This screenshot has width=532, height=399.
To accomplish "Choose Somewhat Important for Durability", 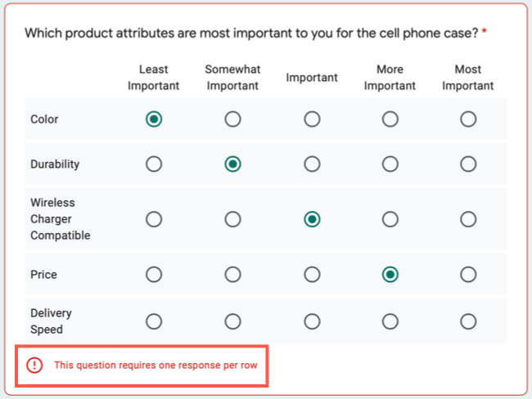I will (x=232, y=164).
